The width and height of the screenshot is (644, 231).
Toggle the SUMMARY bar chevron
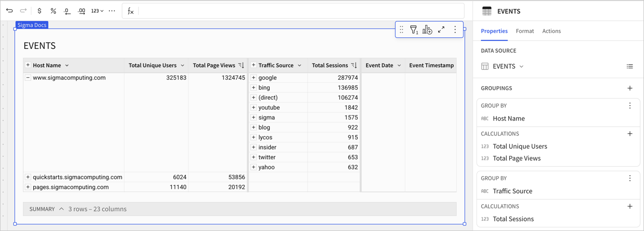(x=62, y=209)
